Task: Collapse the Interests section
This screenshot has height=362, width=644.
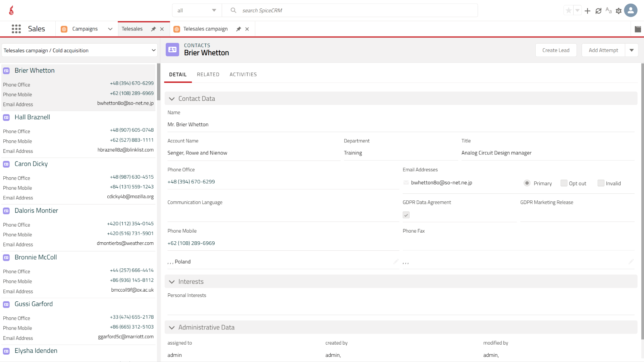Action: coord(172,282)
